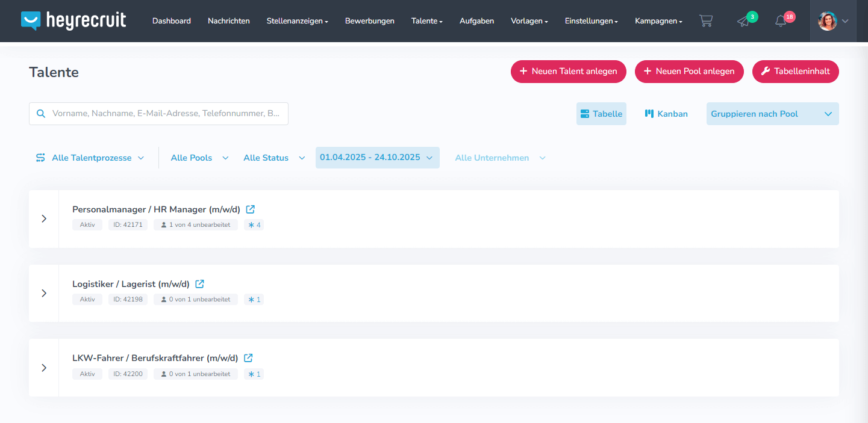This screenshot has width=868, height=423.
Task: Open LKW-Fahrer external link icon
Action: pos(248,358)
